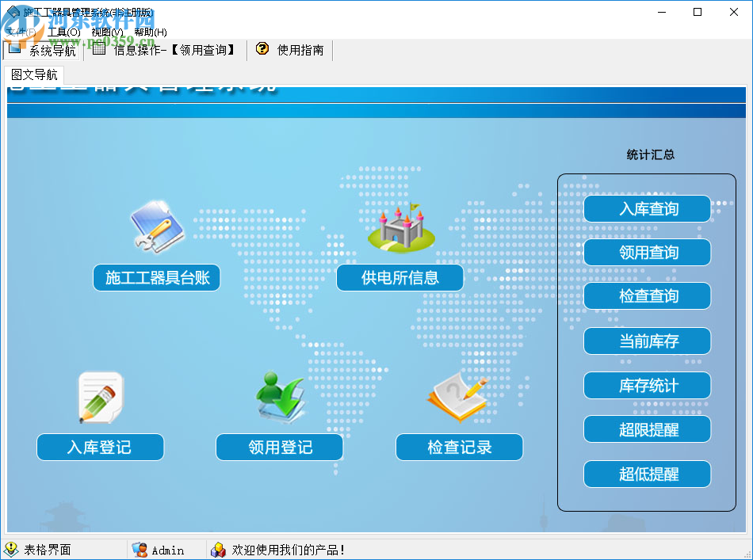Click the 欢迎使用我们的产品! status text
This screenshot has width=753, height=560.
[x=289, y=550]
